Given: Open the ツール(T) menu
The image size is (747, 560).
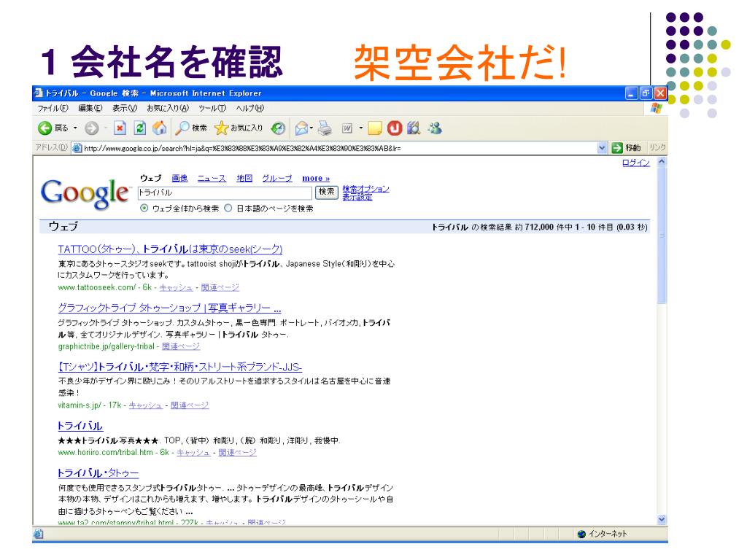Looking at the screenshot, I should click(212, 108).
